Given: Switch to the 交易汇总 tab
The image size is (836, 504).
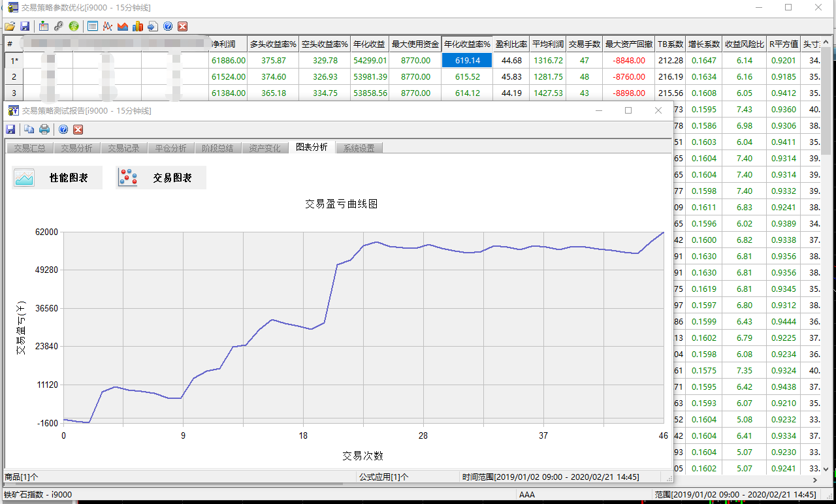Looking at the screenshot, I should [x=29, y=148].
